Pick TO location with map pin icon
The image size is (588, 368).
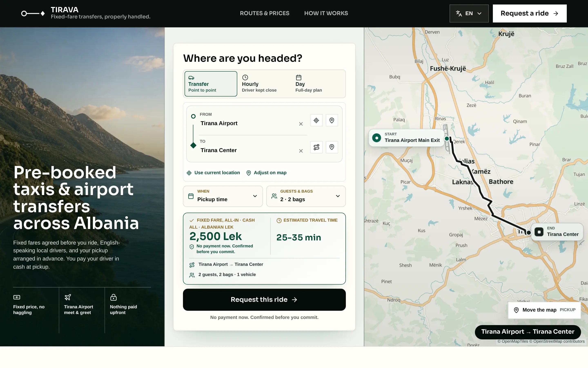click(332, 147)
